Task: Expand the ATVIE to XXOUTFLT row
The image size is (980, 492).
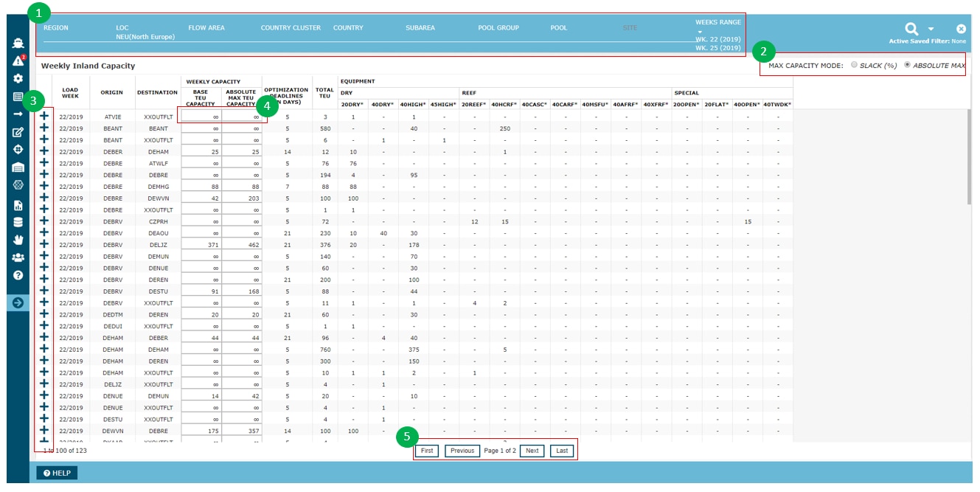Action: coord(44,116)
